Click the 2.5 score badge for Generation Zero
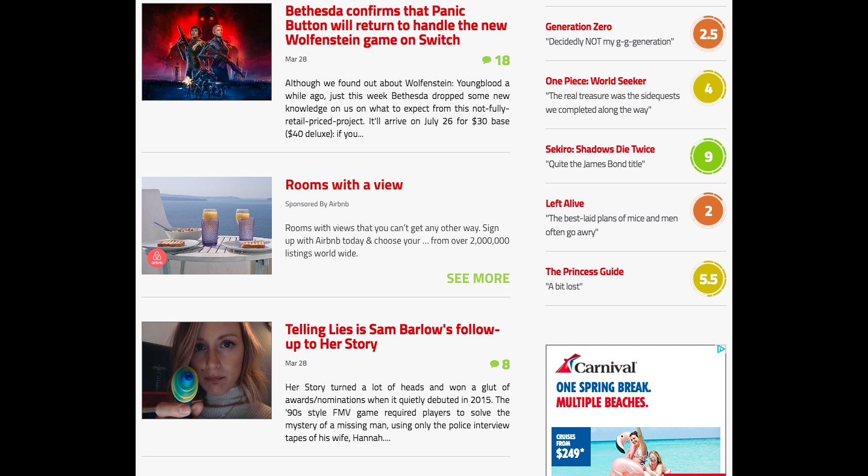This screenshot has height=476, width=868. pyautogui.click(x=708, y=34)
